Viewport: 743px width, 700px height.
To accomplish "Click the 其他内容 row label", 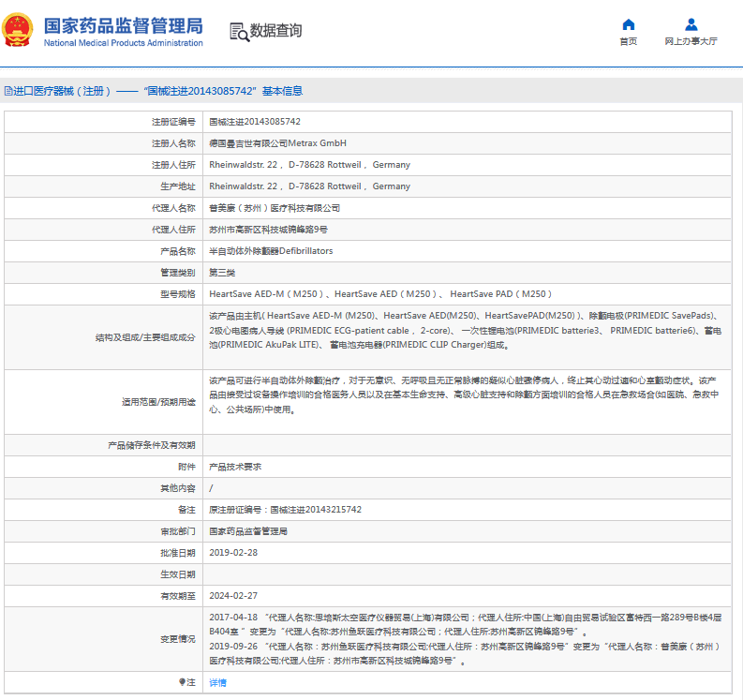I will (x=178, y=488).
